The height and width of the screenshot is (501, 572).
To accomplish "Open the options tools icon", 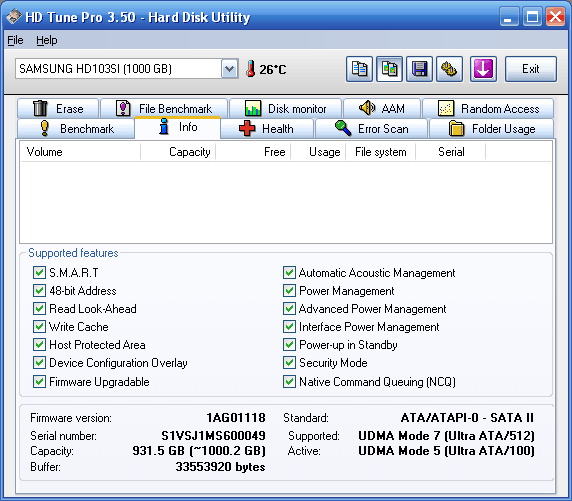I will click(x=449, y=69).
